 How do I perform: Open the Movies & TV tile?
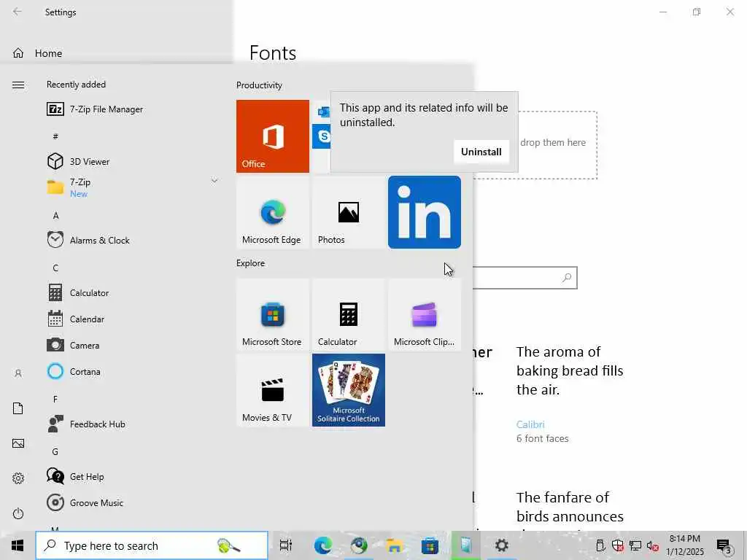pos(273,390)
